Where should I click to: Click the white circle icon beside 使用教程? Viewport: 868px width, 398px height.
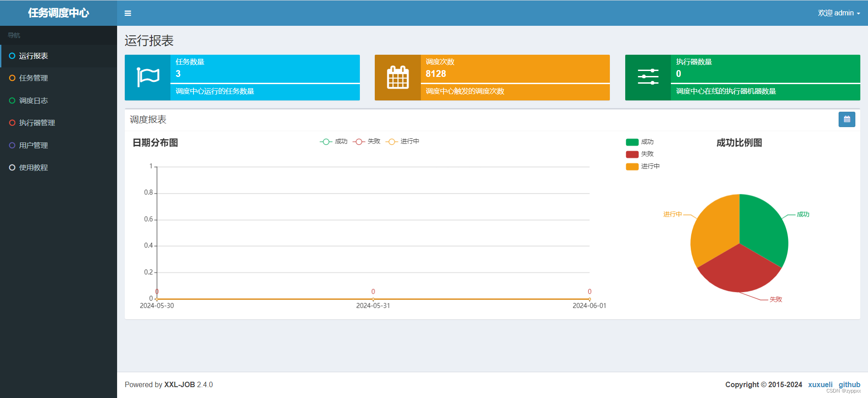12,167
